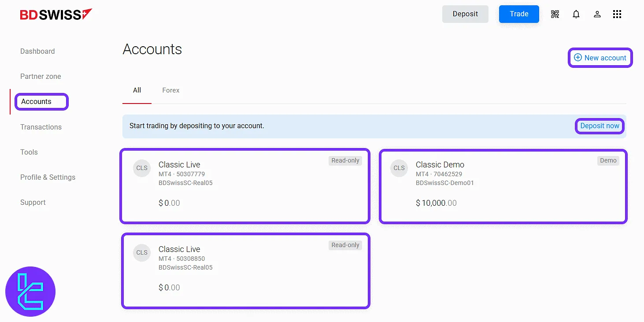Screen dimensions: 644x322
Task: Click BDSwissSC-Real05 under account 50308850
Action: pos(185,268)
